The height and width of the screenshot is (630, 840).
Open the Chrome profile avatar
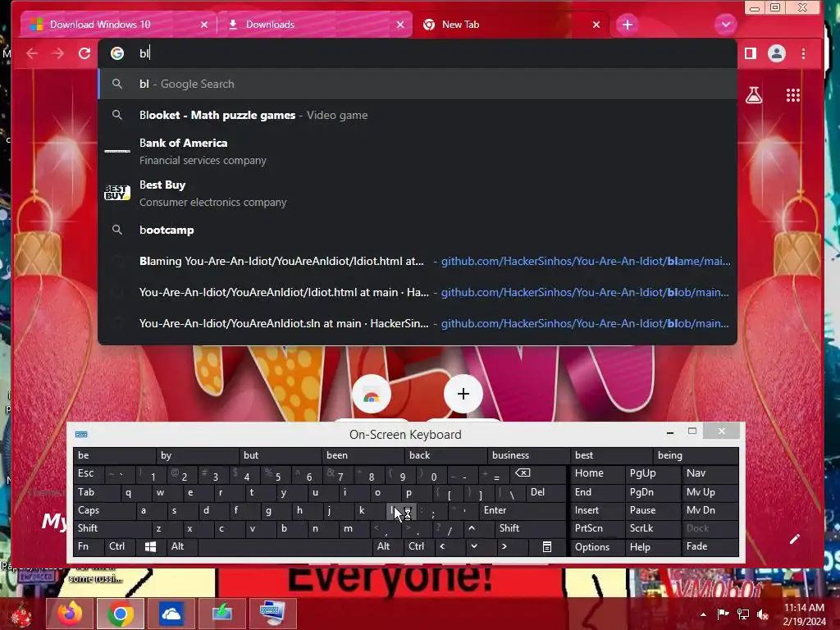(x=776, y=53)
